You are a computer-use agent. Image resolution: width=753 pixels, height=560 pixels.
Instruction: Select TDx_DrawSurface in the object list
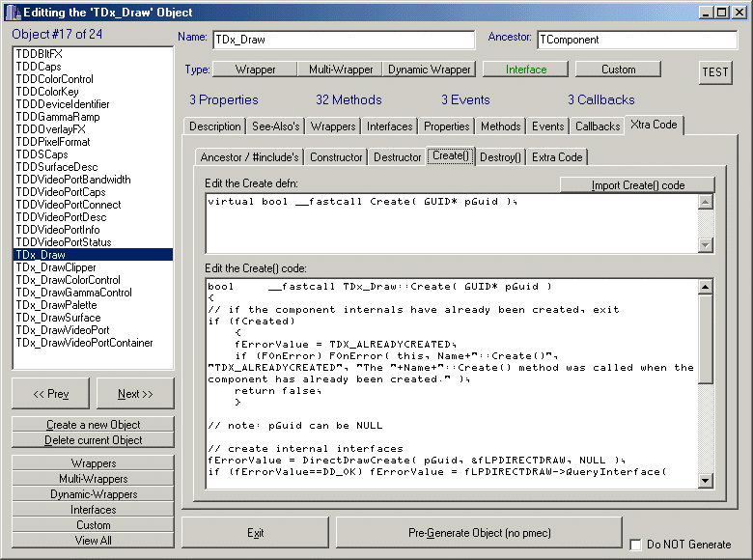58,318
